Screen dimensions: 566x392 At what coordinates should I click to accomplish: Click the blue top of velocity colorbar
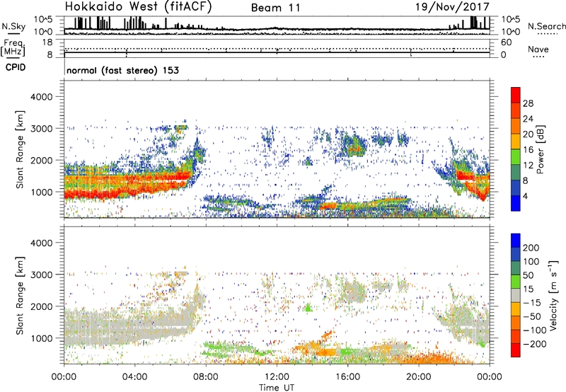[516, 241]
